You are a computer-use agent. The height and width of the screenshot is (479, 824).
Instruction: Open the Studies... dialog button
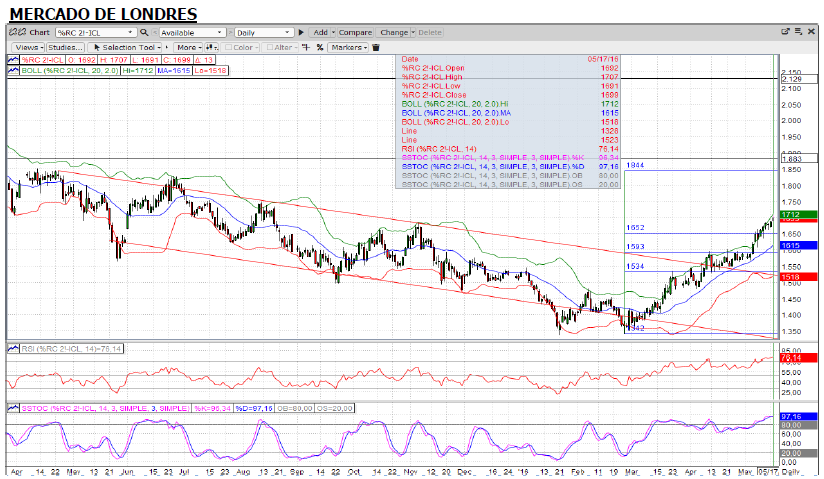(65, 47)
